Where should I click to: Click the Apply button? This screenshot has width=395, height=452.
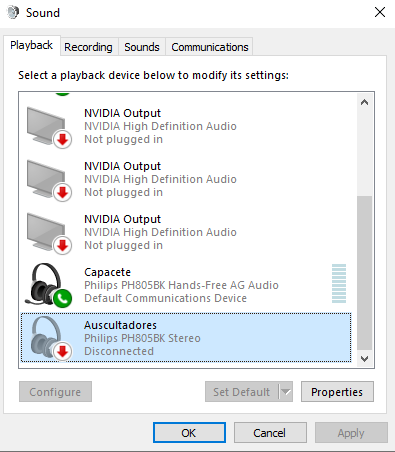coord(351,433)
